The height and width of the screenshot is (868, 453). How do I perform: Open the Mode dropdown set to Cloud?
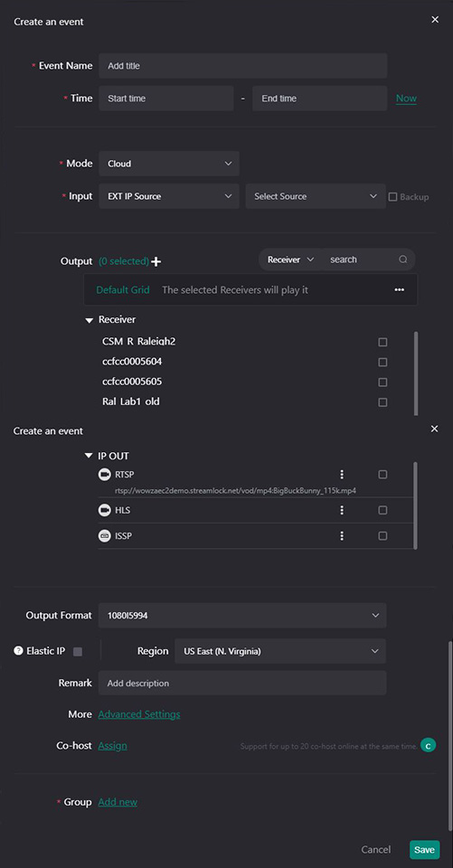[x=169, y=164]
